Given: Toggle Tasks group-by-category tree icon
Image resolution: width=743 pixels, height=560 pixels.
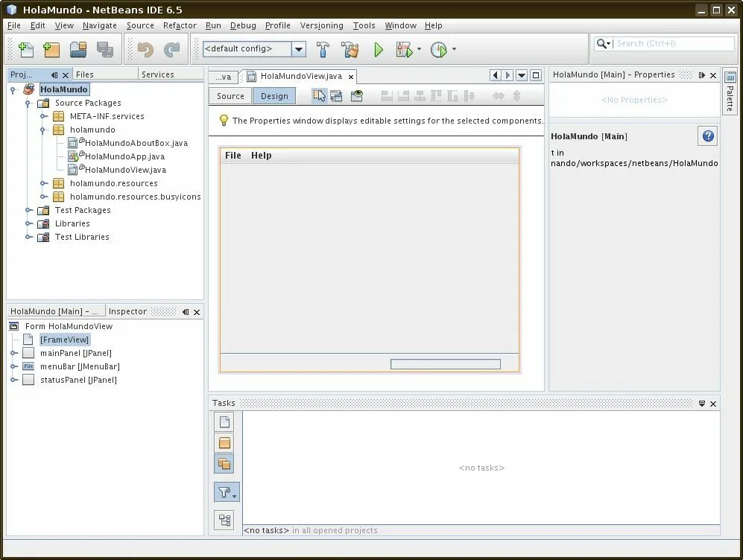Looking at the screenshot, I should (224, 521).
